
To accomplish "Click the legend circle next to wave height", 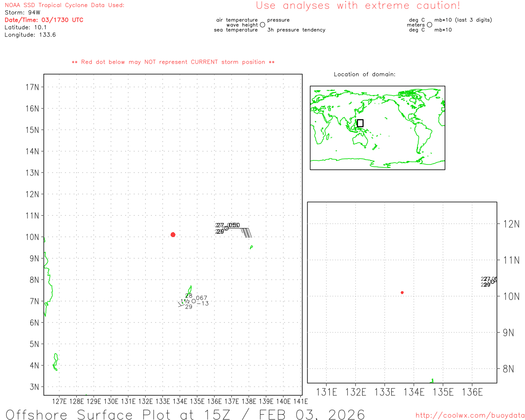I will tap(262, 25).
